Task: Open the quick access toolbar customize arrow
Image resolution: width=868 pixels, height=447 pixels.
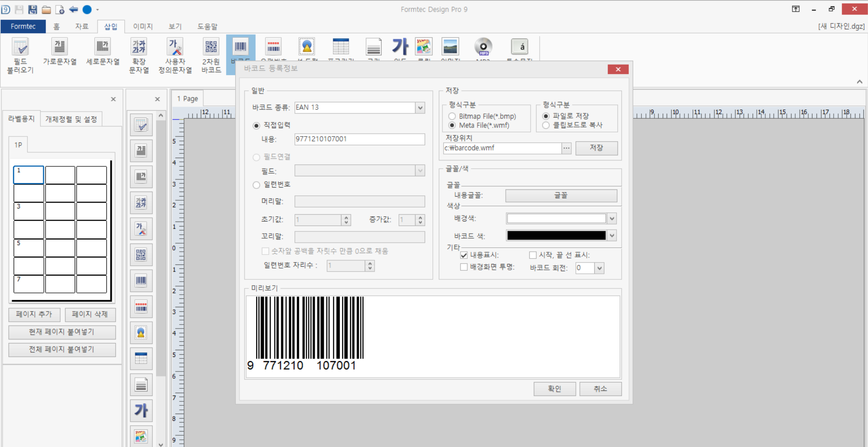Action: pyautogui.click(x=97, y=9)
